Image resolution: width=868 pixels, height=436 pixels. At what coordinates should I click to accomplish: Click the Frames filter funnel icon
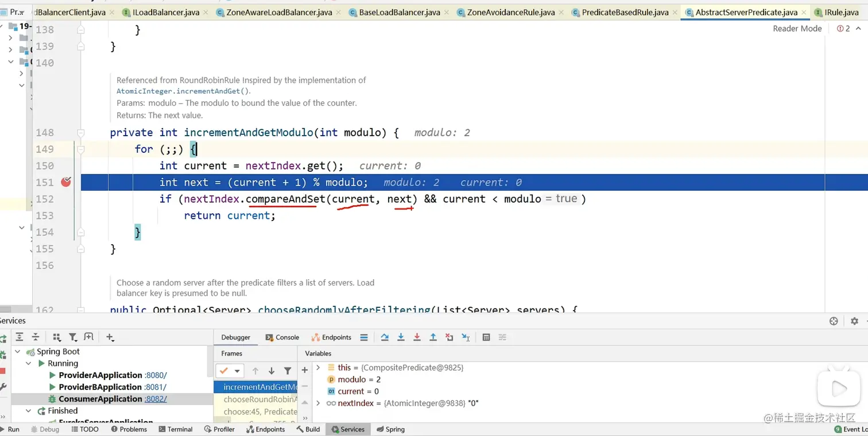[x=288, y=371]
